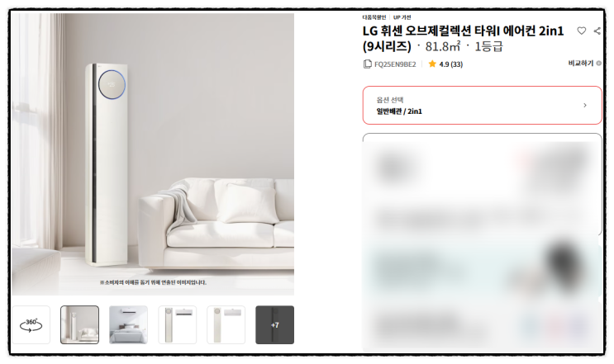Click the 다품목할인 tag label
This screenshot has height=364, width=614.
click(x=374, y=17)
